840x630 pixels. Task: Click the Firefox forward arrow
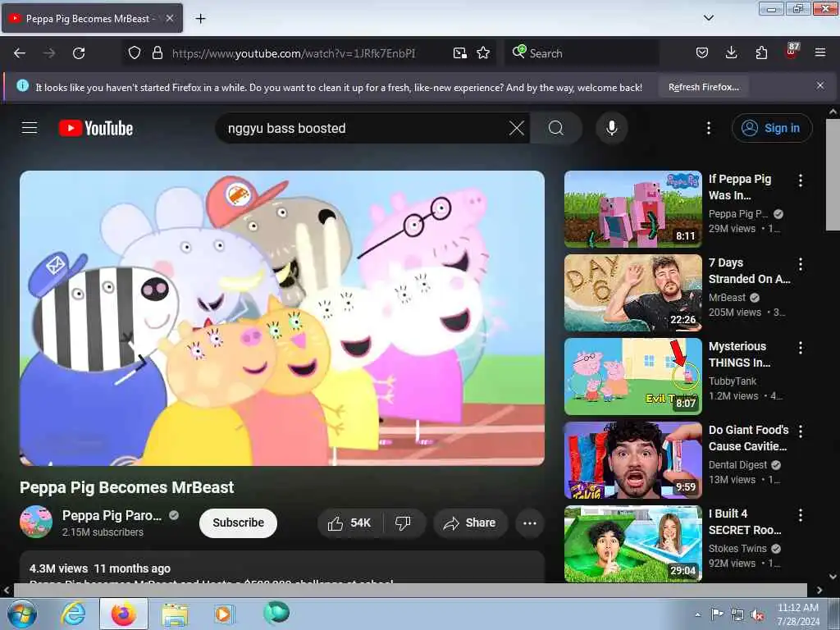click(49, 53)
